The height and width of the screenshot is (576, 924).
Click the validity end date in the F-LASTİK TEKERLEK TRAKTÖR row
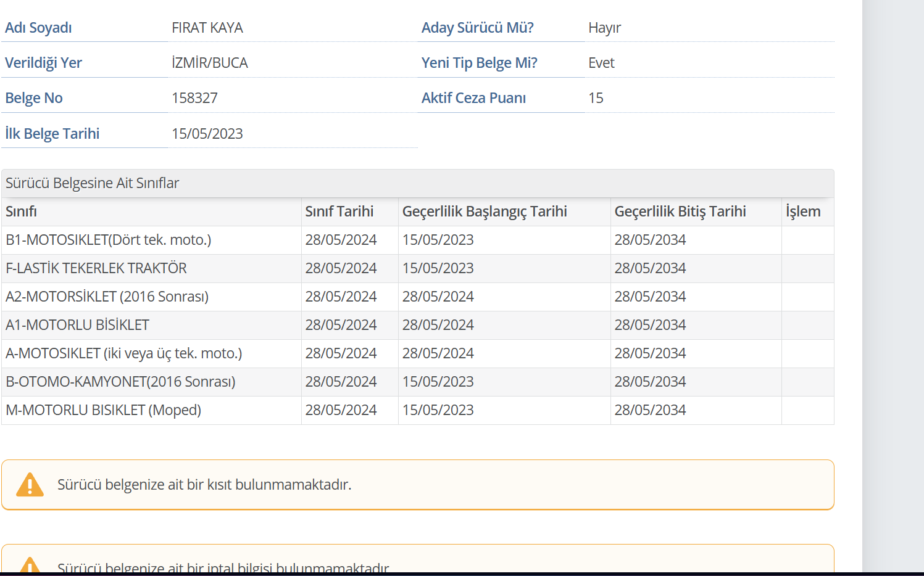coord(650,268)
